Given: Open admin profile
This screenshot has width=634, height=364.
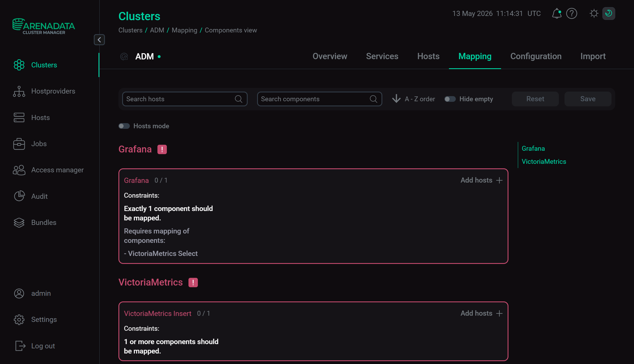Looking at the screenshot, I should click(x=41, y=293).
